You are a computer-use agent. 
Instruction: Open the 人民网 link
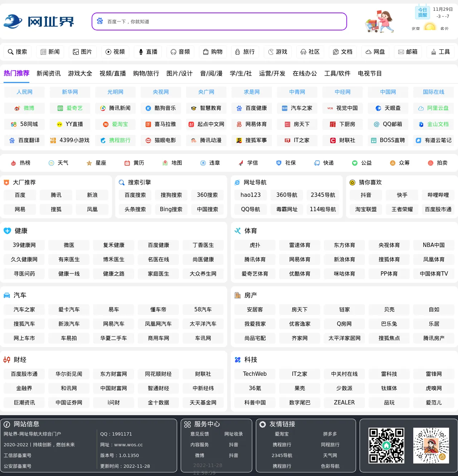pyautogui.click(x=24, y=92)
